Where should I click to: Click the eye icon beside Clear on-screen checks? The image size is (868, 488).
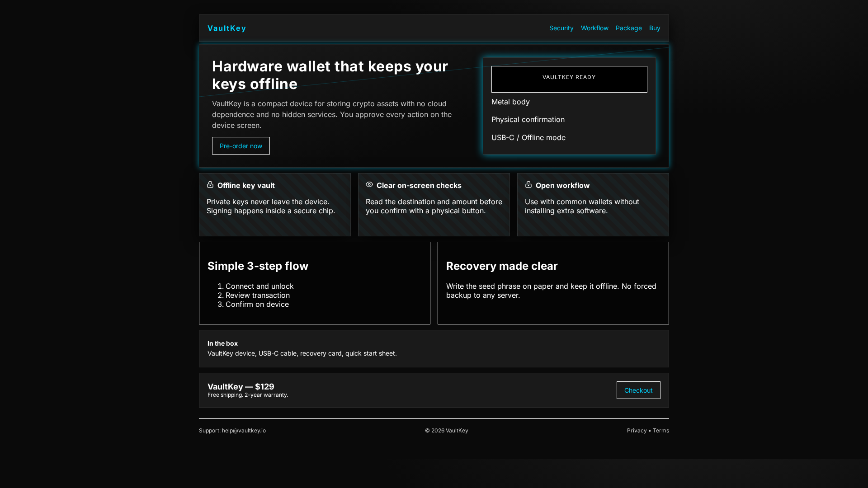[x=369, y=184]
